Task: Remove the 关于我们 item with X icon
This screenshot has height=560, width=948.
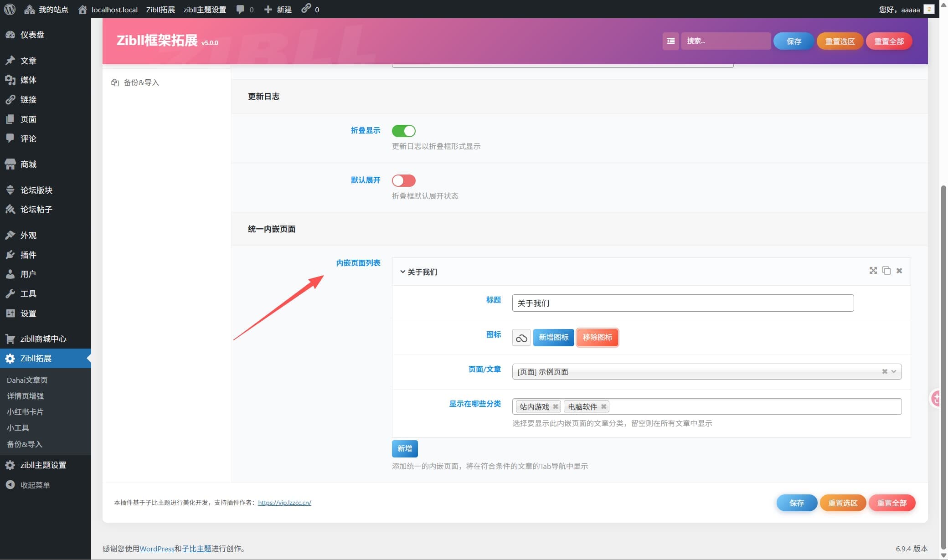Action: pos(899,271)
